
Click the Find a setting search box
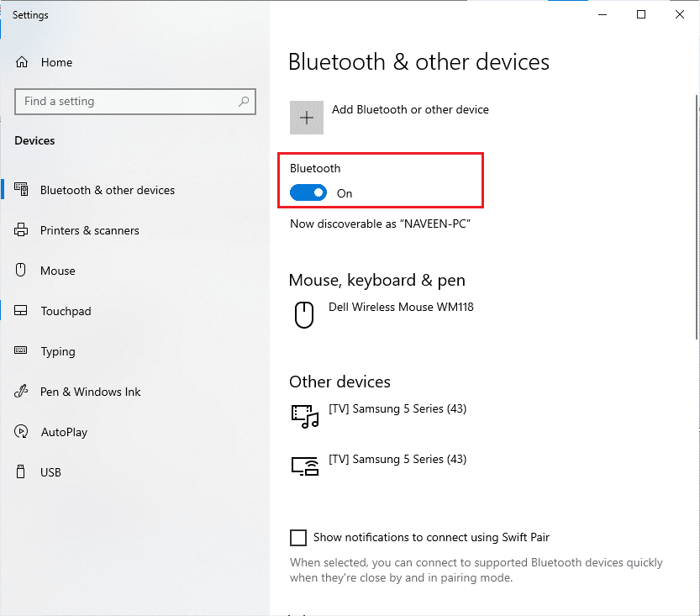click(126, 102)
